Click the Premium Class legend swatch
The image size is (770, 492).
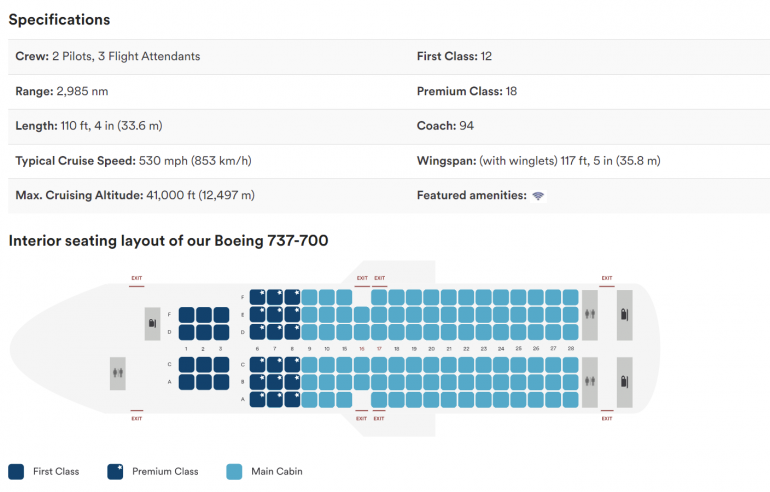pyautogui.click(x=116, y=471)
